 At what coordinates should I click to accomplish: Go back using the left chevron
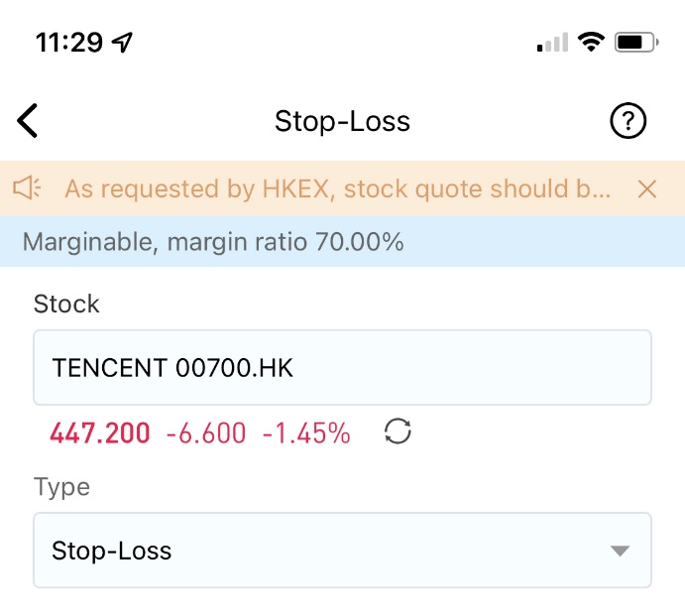coord(28,121)
